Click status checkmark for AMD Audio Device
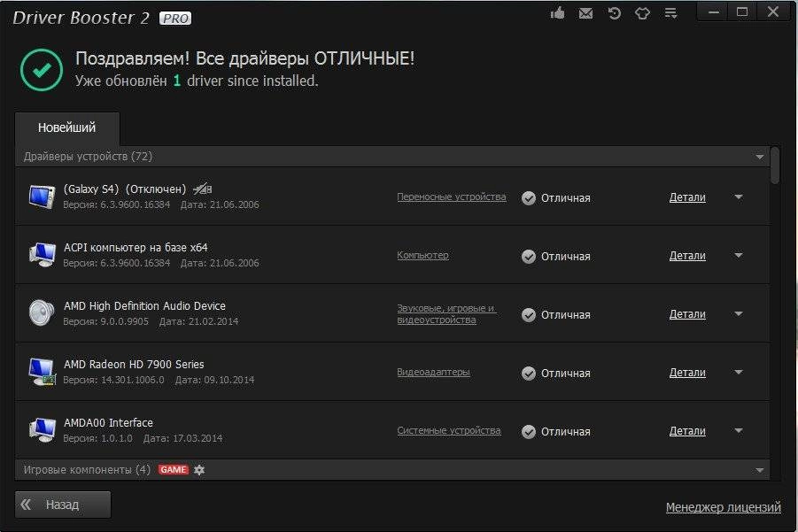Screen dimensions: 798x532 (x=529, y=315)
